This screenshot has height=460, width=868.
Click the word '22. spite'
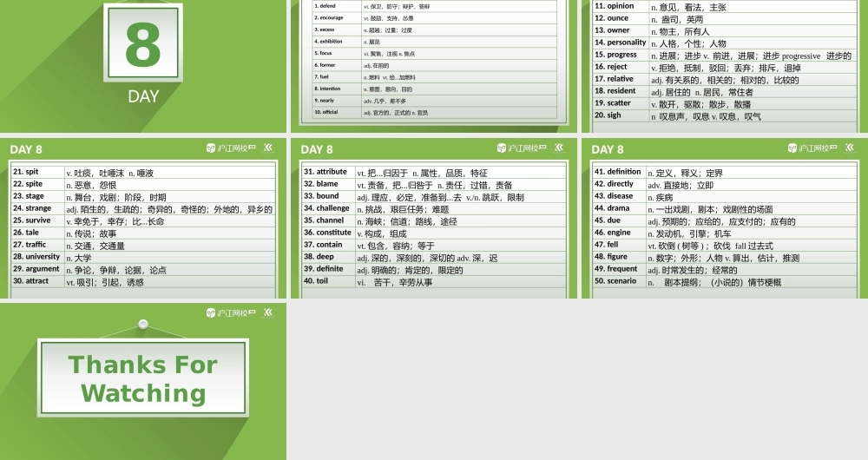(x=28, y=184)
